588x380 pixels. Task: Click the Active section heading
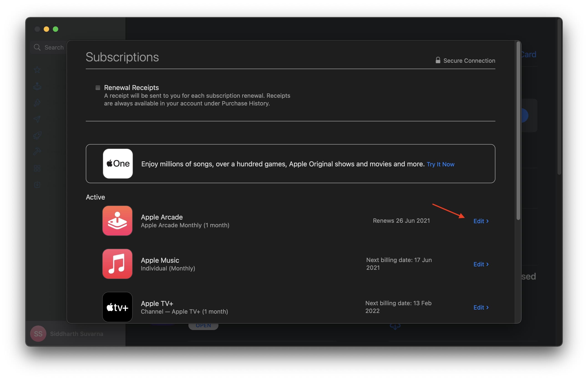(x=95, y=197)
